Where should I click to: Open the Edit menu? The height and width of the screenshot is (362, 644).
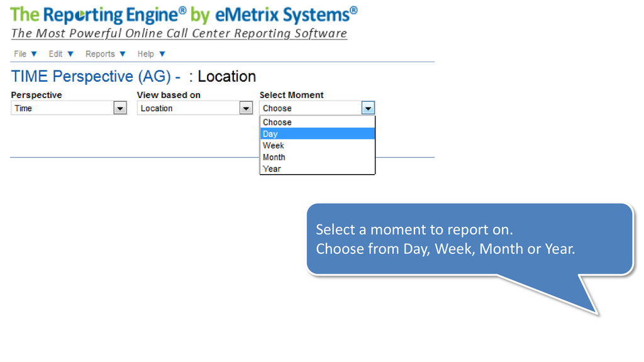pyautogui.click(x=61, y=54)
